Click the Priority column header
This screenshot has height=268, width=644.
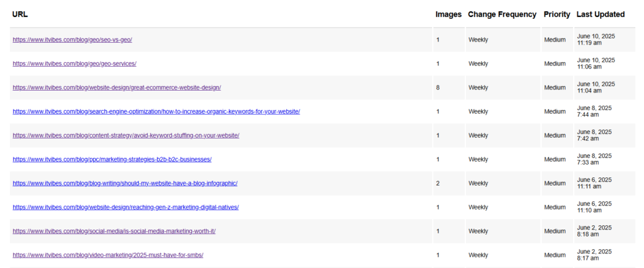click(x=557, y=14)
